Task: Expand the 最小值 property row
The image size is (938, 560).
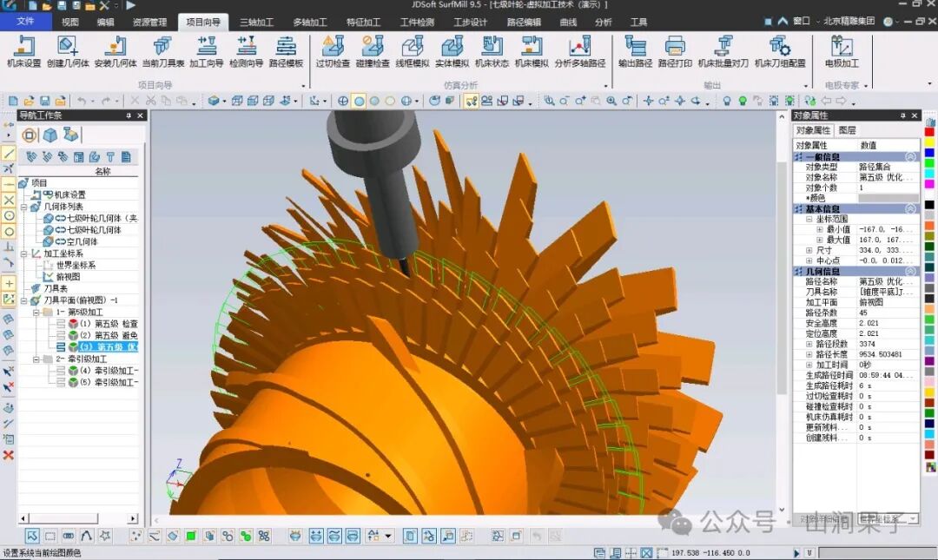Action: pyautogui.click(x=819, y=229)
